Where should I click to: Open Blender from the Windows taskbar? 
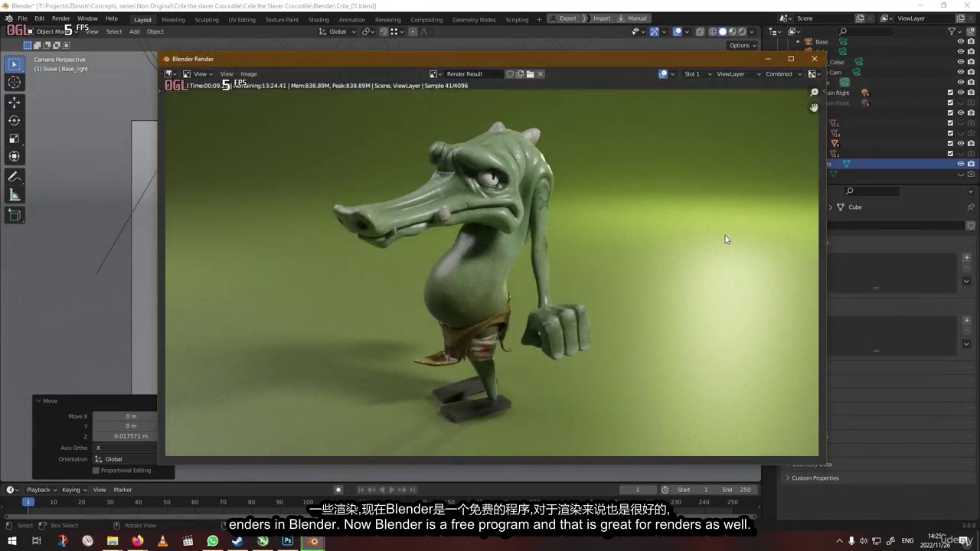312,541
